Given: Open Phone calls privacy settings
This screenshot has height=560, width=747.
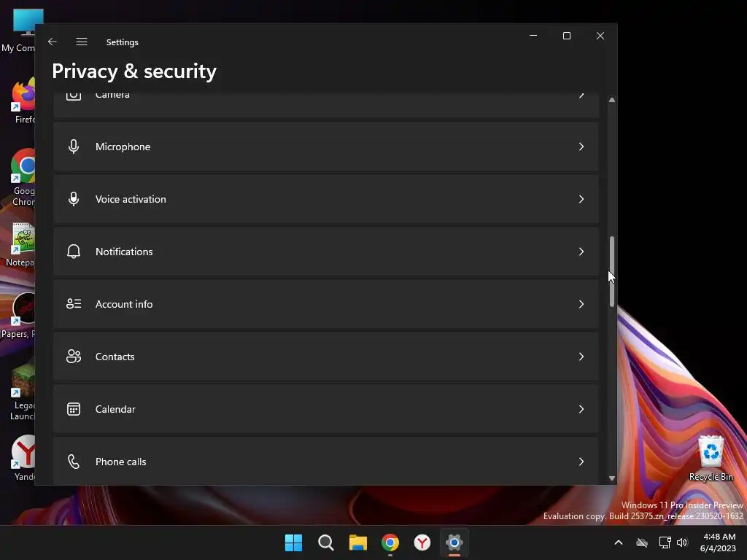Looking at the screenshot, I should 326,461.
